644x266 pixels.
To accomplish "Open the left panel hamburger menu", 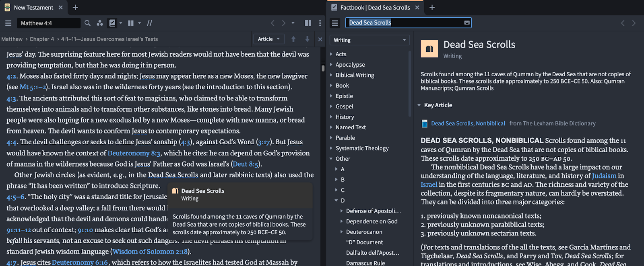I will click(x=8, y=23).
